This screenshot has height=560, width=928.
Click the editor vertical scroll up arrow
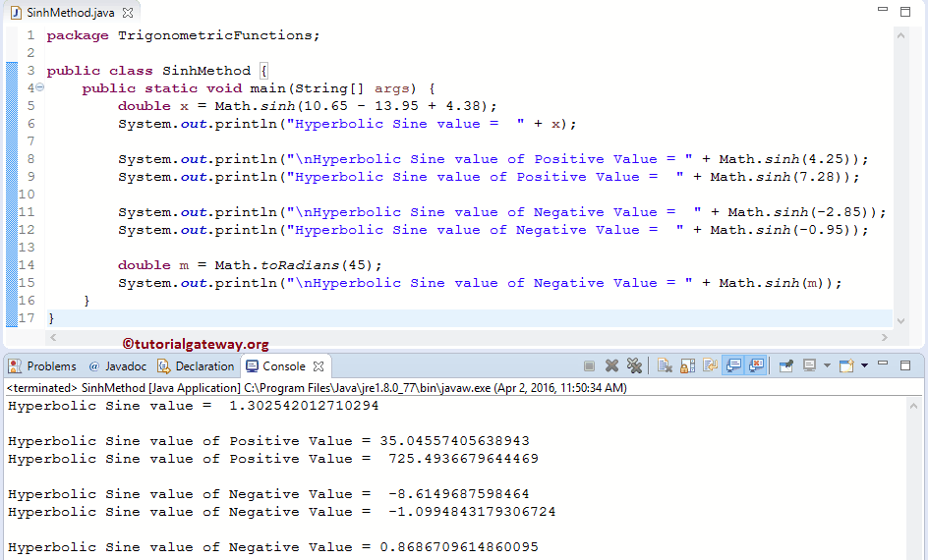pos(900,35)
